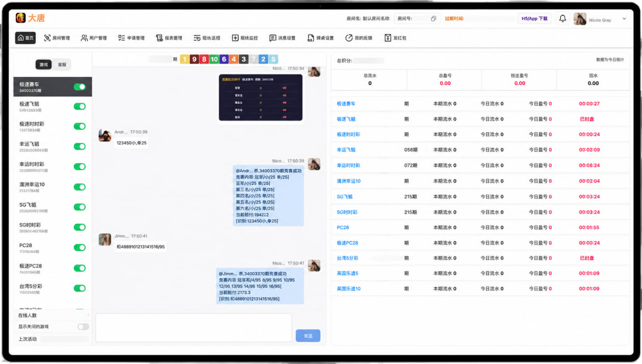The width and height of the screenshot is (642, 364).
Task: Click Nico... avatar at 17:50:41
Action: 314,265
